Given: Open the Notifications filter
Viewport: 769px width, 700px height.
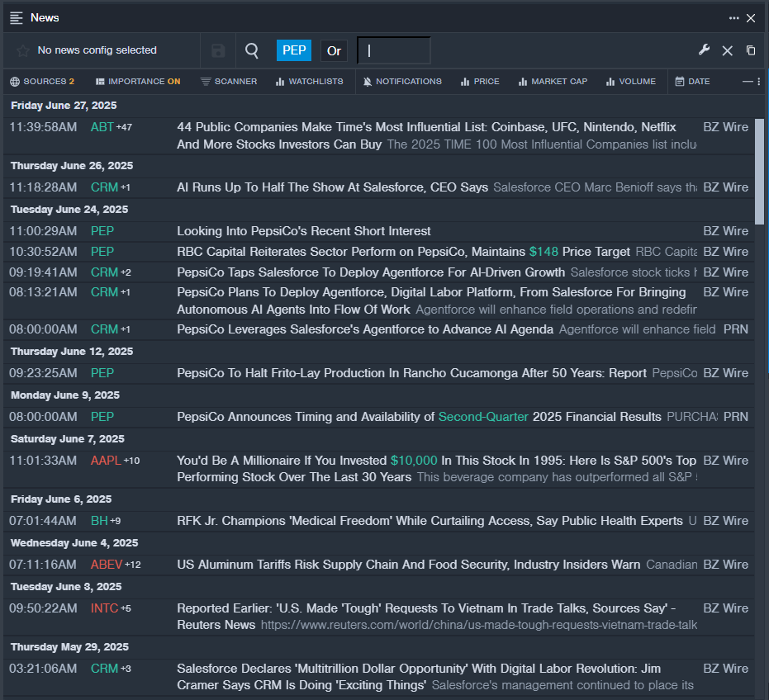Looking at the screenshot, I should (402, 82).
